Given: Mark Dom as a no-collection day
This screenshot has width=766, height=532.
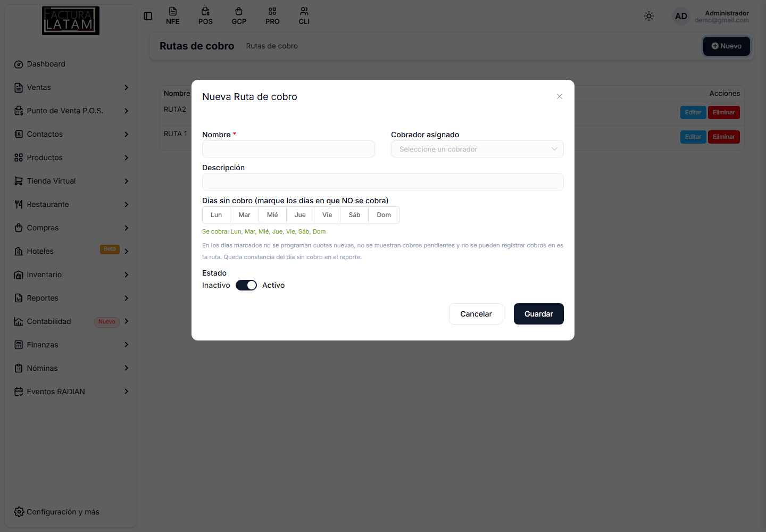Looking at the screenshot, I should (384, 215).
